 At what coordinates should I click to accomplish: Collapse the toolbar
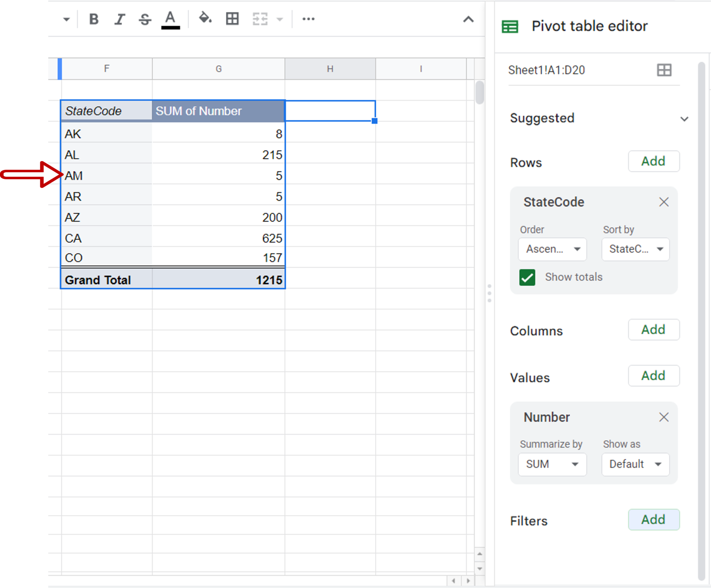468,19
